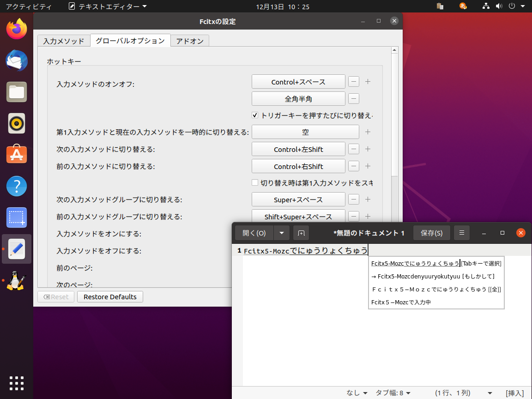532x399 pixels.
Task: Remove the Shift+Super+スペース hotkey
Action: (x=354, y=216)
